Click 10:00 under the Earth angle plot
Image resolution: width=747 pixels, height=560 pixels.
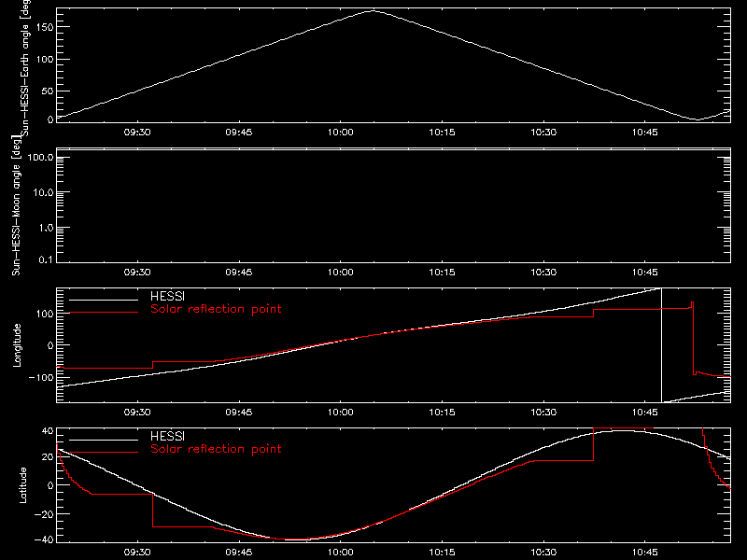(x=341, y=132)
